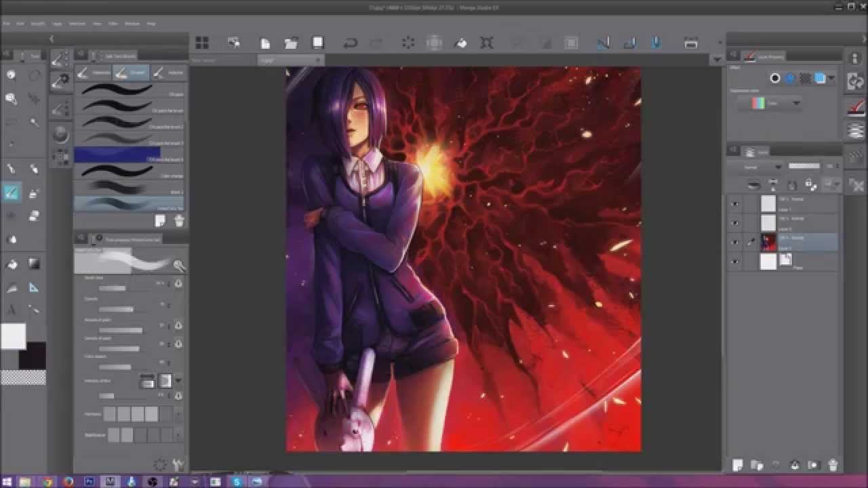This screenshot has width=868, height=488.
Task: Select the artwork layer thumbnail in layer panel
Action: coord(768,242)
